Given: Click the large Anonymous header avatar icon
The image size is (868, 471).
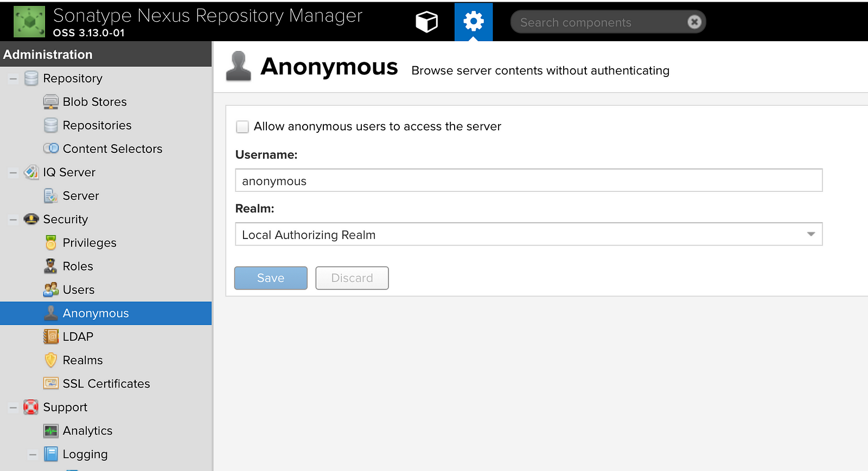Looking at the screenshot, I should pyautogui.click(x=238, y=66).
